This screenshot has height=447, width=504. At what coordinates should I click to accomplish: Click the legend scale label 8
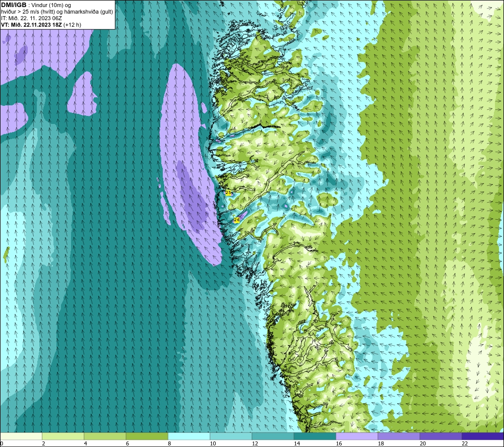click(169, 443)
